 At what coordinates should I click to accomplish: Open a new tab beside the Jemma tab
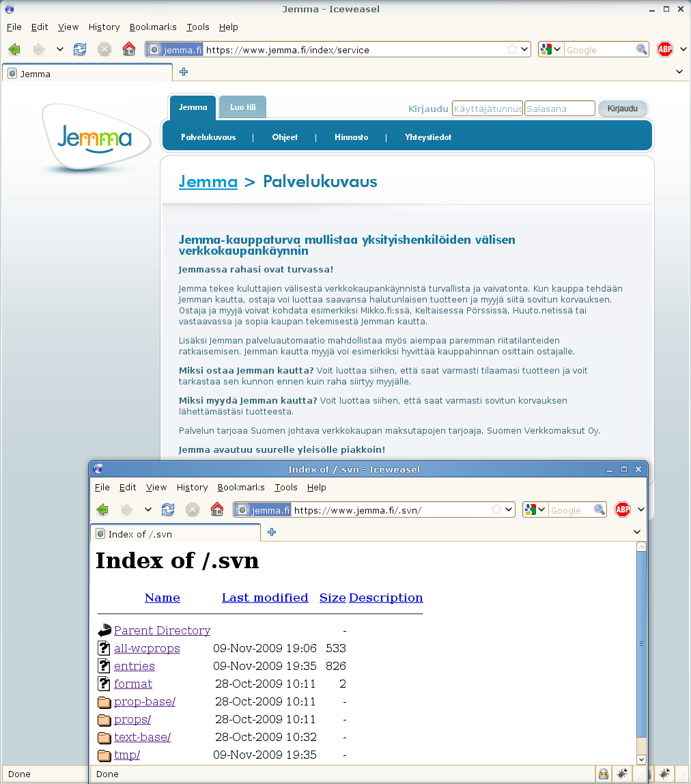point(184,72)
